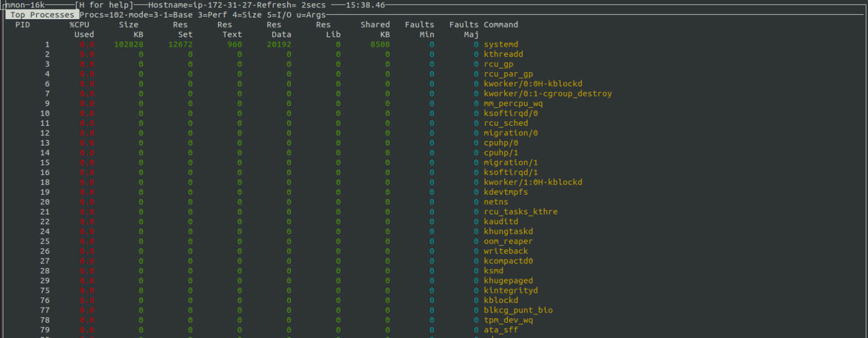Click the Command column header
Screen dimensions: 868x338
[x=501, y=25]
